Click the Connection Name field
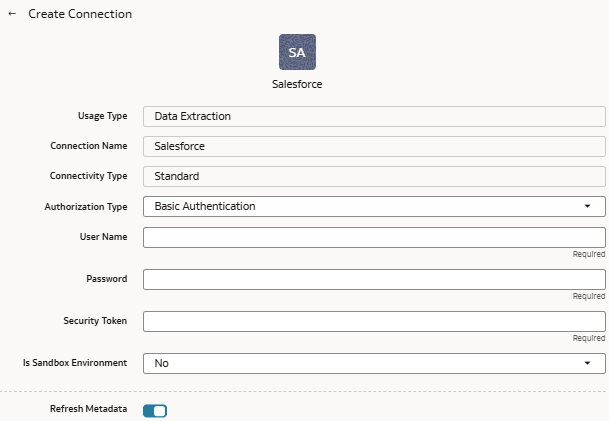 (374, 146)
